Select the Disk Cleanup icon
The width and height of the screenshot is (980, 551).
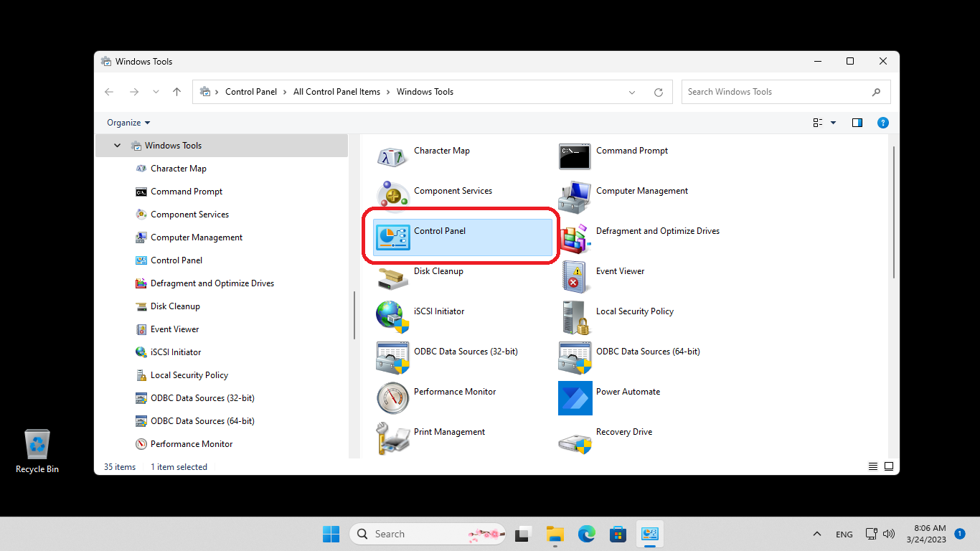392,277
